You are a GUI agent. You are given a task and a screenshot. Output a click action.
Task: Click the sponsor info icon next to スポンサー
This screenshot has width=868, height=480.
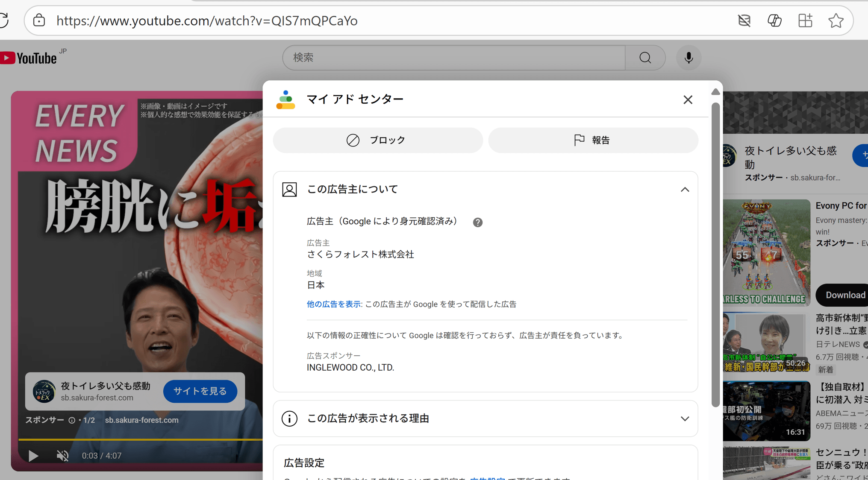(72, 420)
